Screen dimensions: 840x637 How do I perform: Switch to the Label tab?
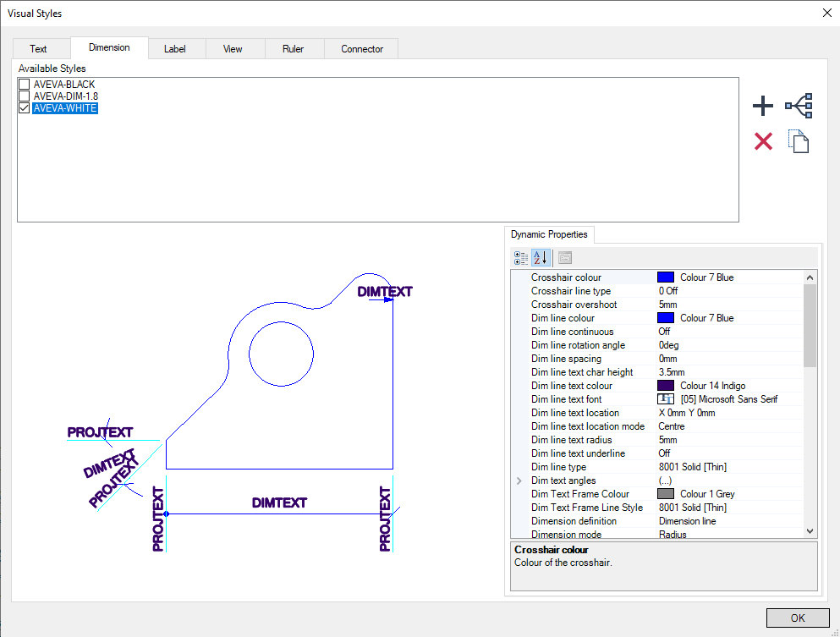click(174, 49)
